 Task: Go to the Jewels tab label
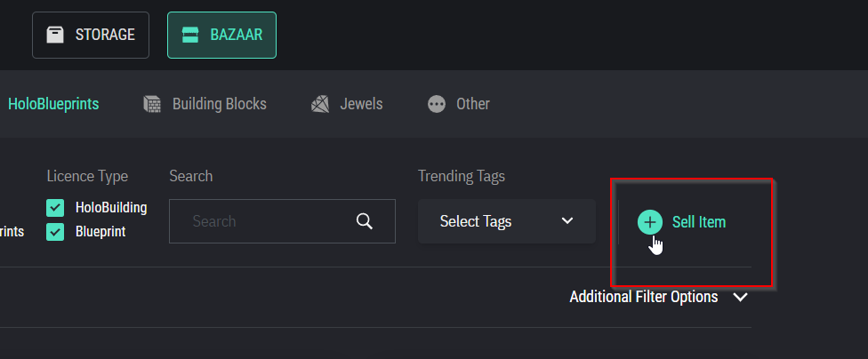coord(361,104)
